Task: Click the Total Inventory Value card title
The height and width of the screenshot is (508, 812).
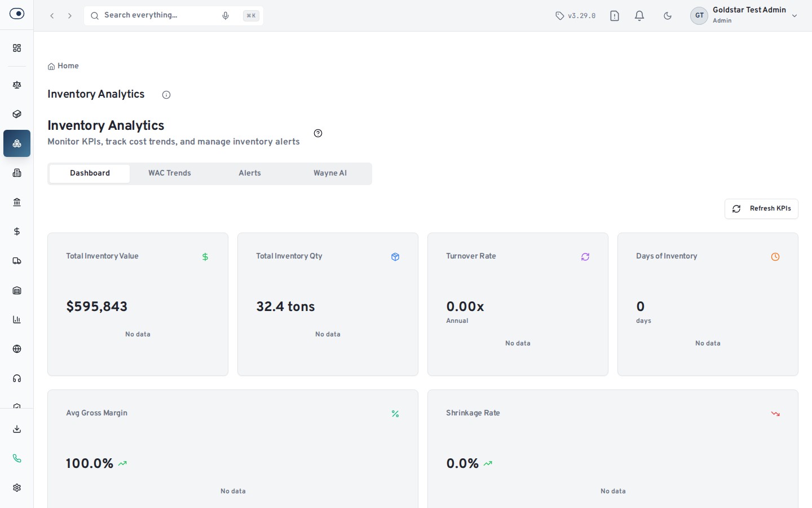Action: [x=102, y=256]
